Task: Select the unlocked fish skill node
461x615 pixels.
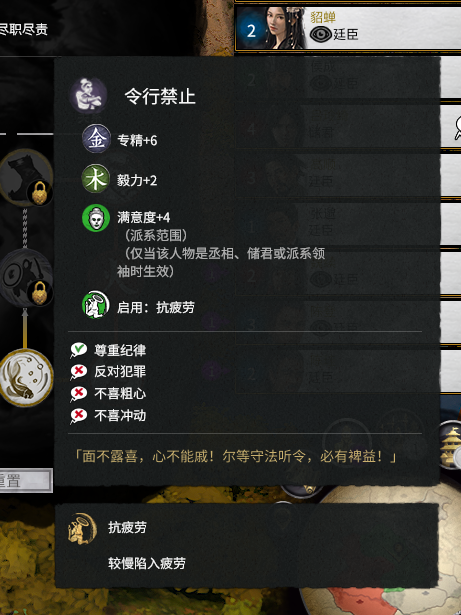Action: pos(26,377)
